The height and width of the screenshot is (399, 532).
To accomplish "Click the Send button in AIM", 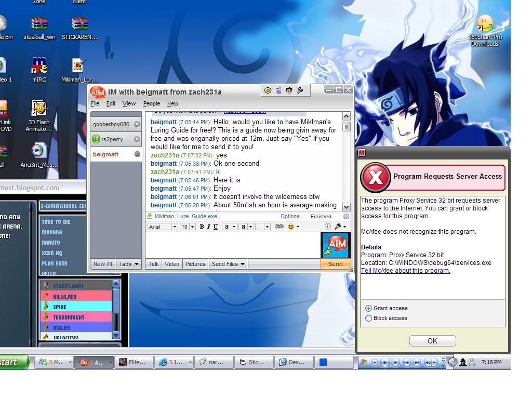I will pos(336,264).
